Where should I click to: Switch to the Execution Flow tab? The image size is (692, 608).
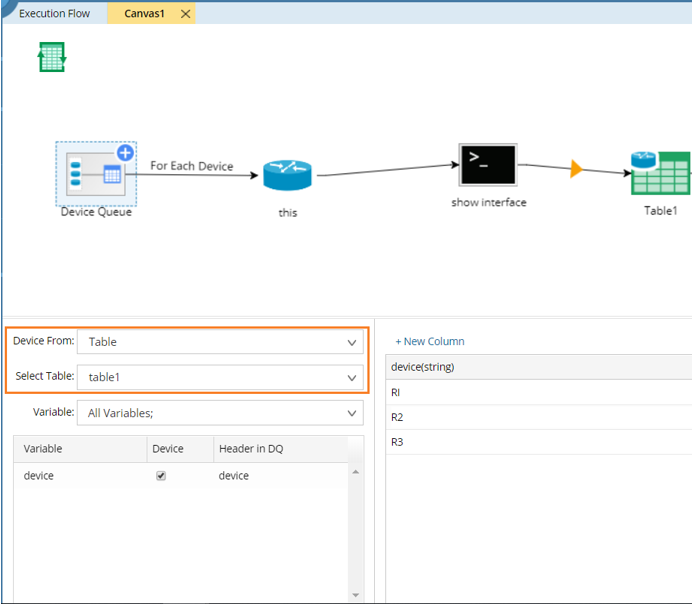54,14
